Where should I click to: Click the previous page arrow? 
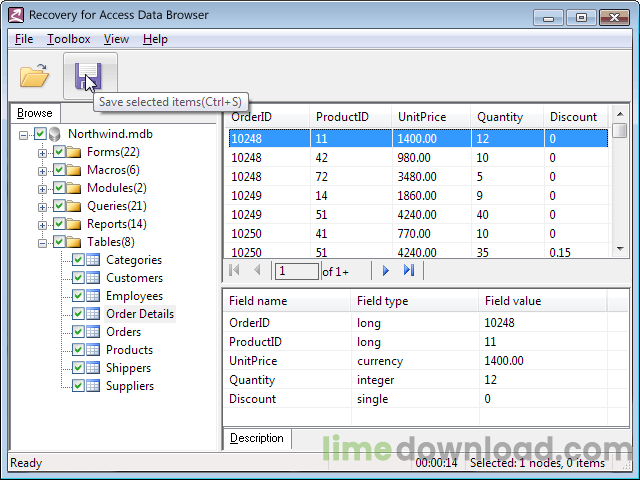[257, 270]
